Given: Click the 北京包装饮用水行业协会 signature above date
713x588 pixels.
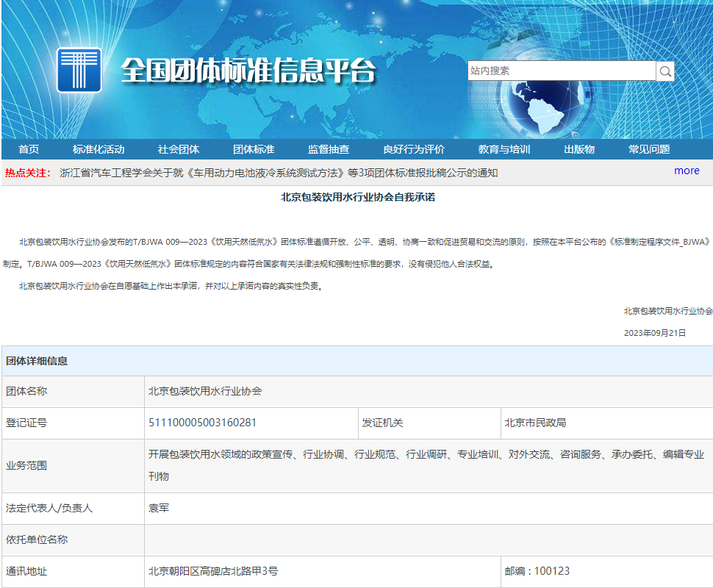Looking at the screenshot, I should [x=668, y=311].
